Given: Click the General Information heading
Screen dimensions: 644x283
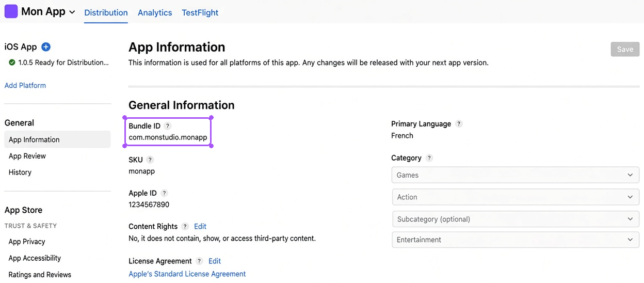Looking at the screenshot, I should pos(181,105).
